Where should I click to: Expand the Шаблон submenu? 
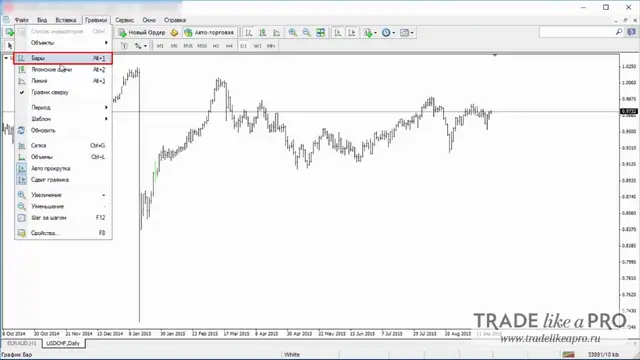63,119
